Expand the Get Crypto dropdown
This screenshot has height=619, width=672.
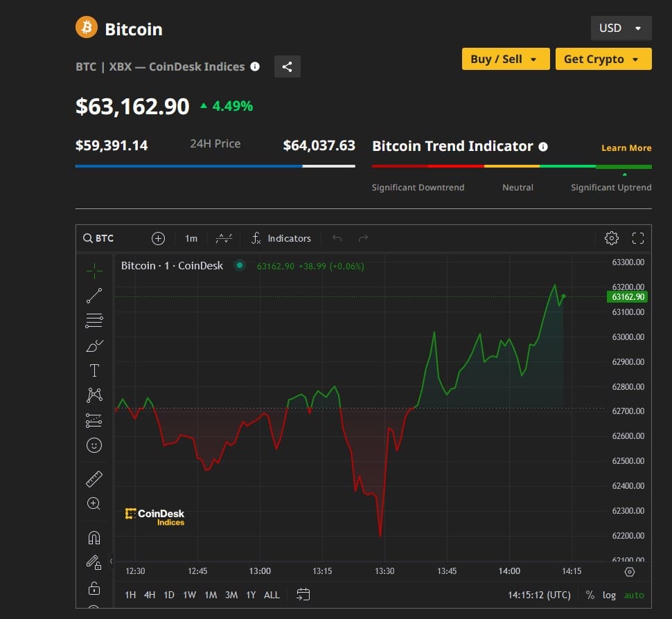[x=603, y=59]
